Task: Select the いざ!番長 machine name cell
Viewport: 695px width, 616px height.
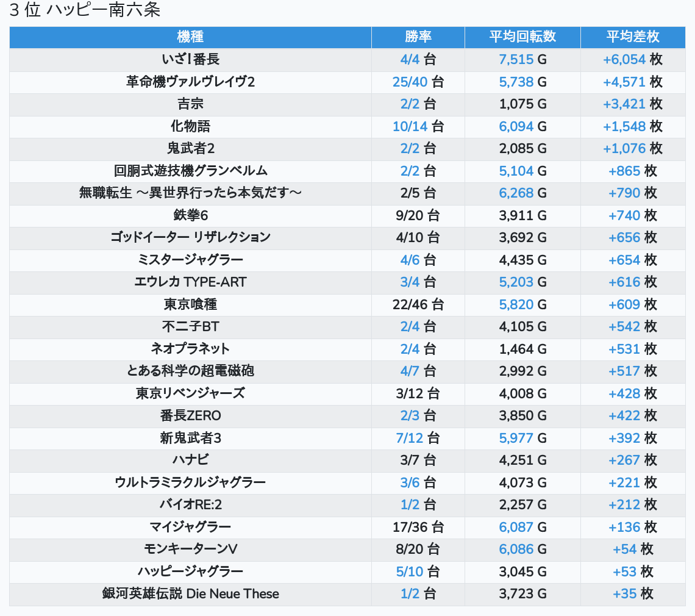Action: pos(190,60)
